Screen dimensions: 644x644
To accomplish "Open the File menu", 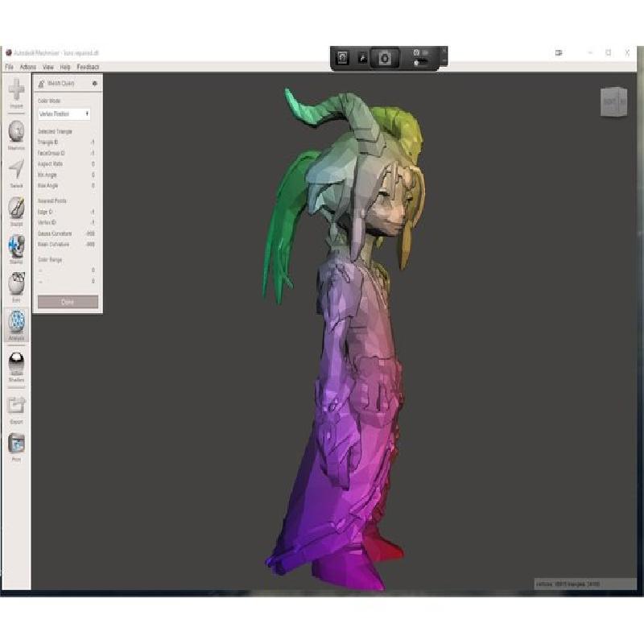I will coord(9,67).
